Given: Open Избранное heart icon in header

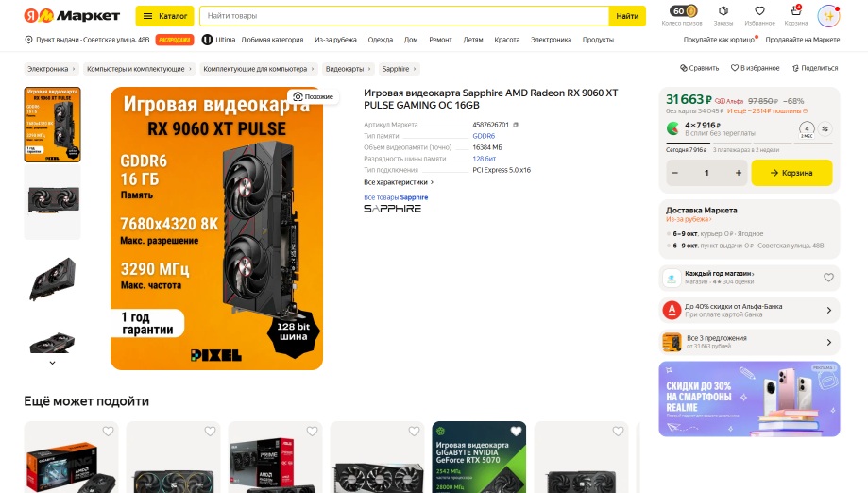Looking at the screenshot, I should pyautogui.click(x=759, y=11).
